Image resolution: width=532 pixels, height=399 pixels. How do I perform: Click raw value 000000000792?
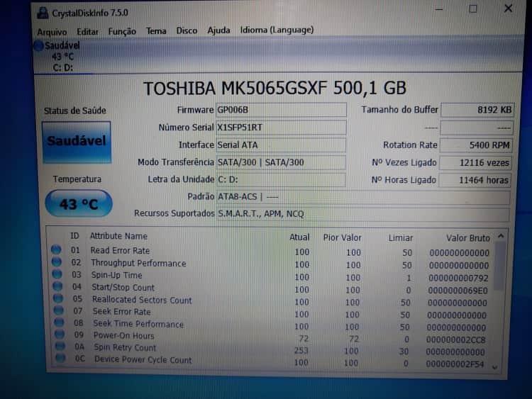click(x=458, y=279)
